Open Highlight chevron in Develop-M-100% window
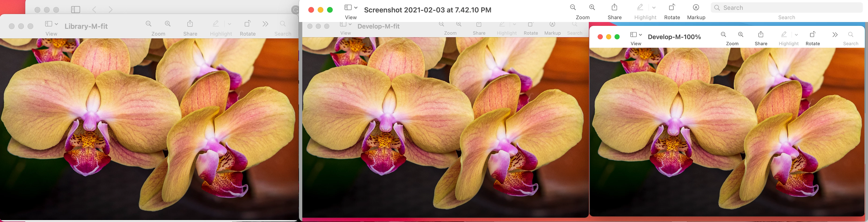The image size is (868, 222). 796,34
